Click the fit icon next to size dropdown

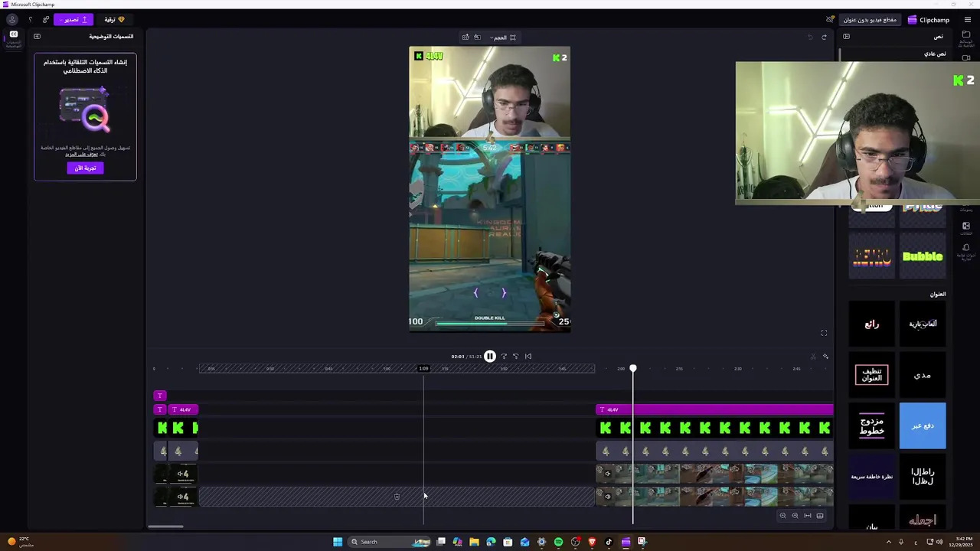tap(513, 37)
